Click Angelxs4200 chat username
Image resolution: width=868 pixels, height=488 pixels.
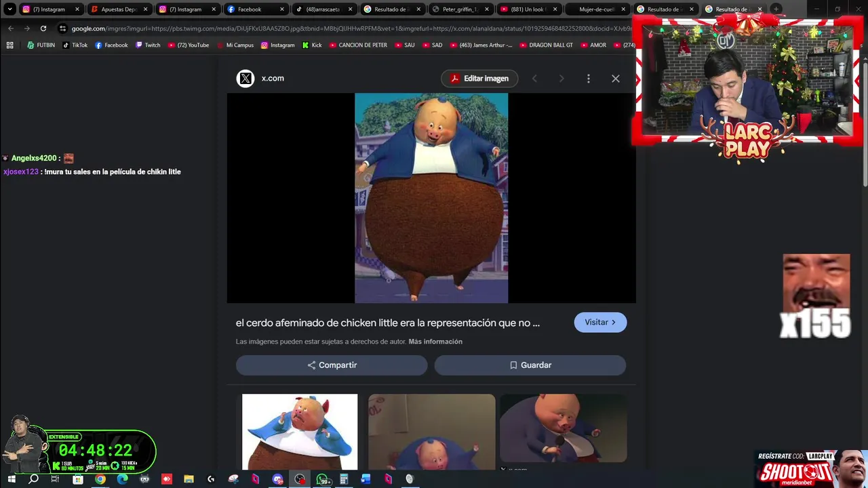tap(34, 159)
